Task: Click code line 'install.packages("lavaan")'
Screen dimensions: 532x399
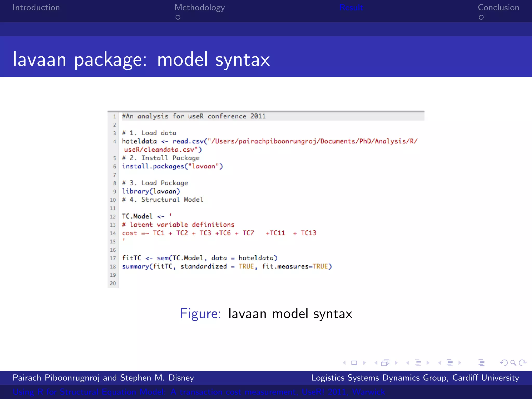Action: pos(172,166)
